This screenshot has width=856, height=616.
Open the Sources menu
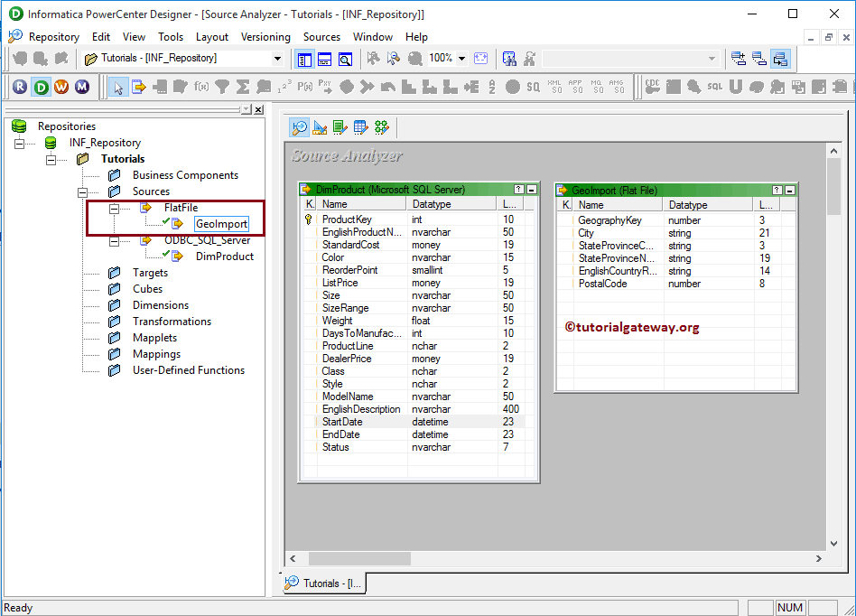click(322, 37)
